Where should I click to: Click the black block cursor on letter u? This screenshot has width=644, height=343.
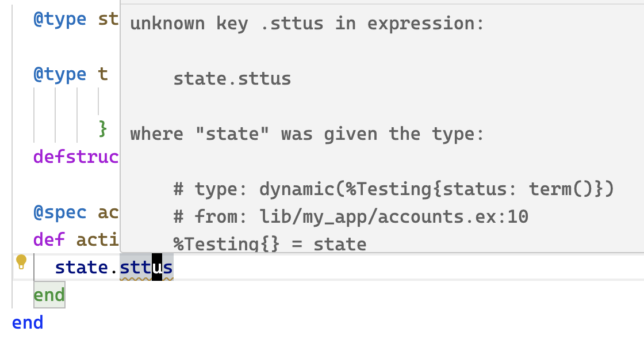pyautogui.click(x=157, y=268)
